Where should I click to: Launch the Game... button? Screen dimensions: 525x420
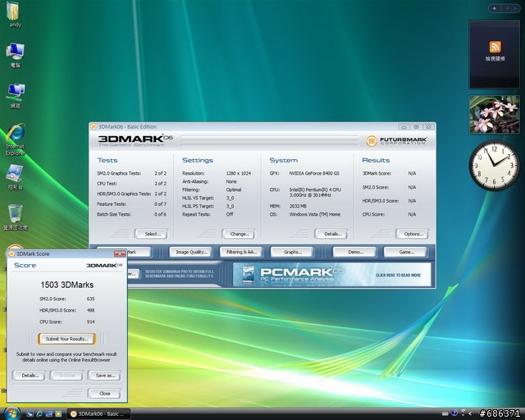click(x=405, y=252)
